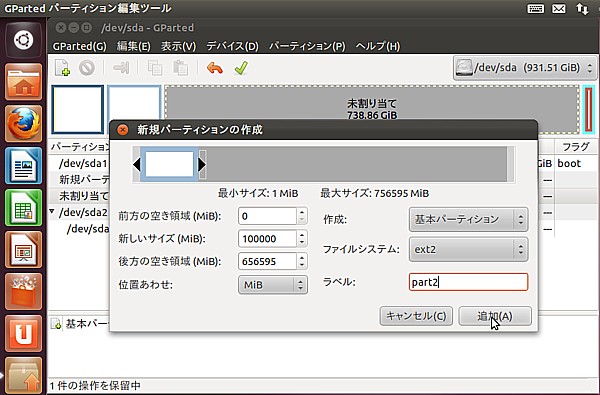Image resolution: width=600 pixels, height=395 pixels.
Task: Click the paste partition toolbar icon
Action: click(x=180, y=68)
